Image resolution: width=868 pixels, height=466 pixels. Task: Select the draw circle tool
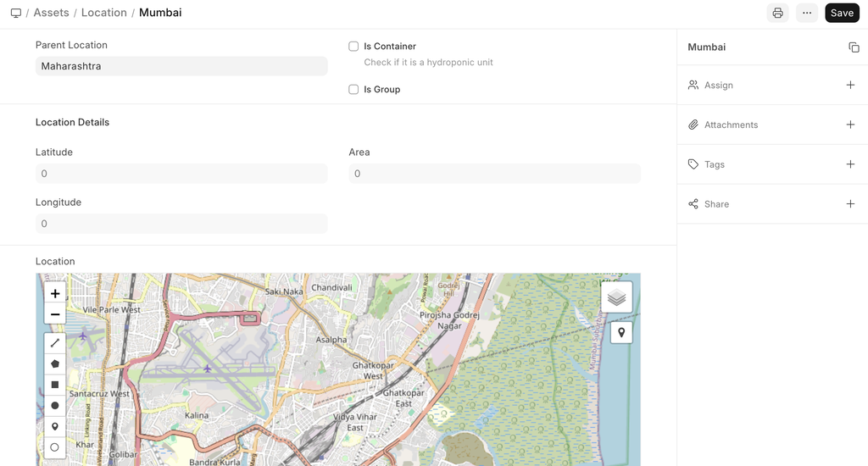(55, 406)
